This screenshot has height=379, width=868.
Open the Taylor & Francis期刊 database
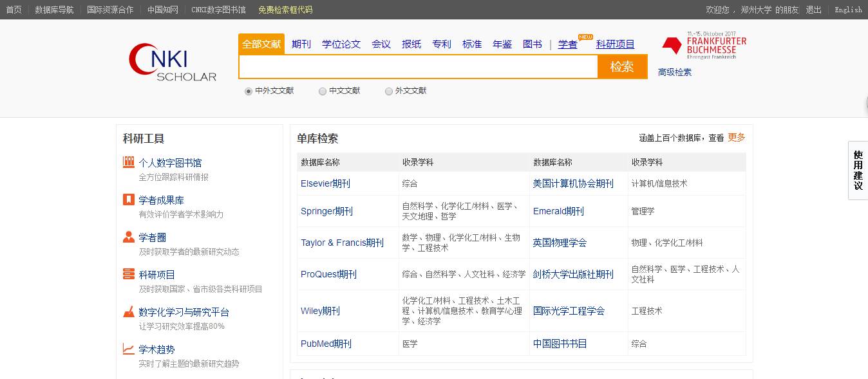342,243
